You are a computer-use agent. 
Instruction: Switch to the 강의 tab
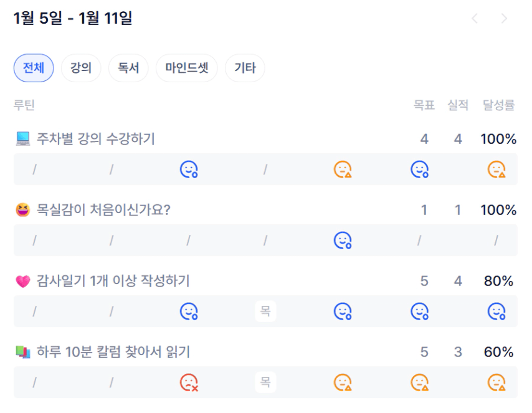click(81, 68)
